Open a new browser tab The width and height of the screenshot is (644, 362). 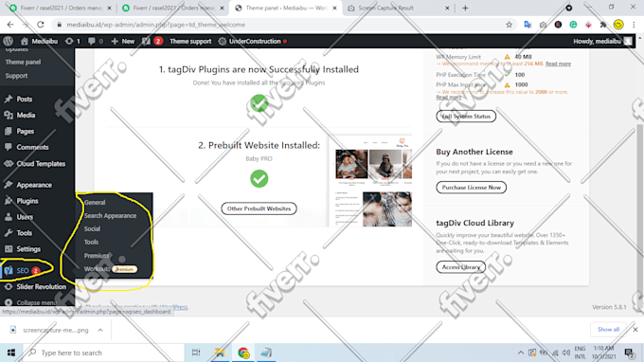[465, 8]
